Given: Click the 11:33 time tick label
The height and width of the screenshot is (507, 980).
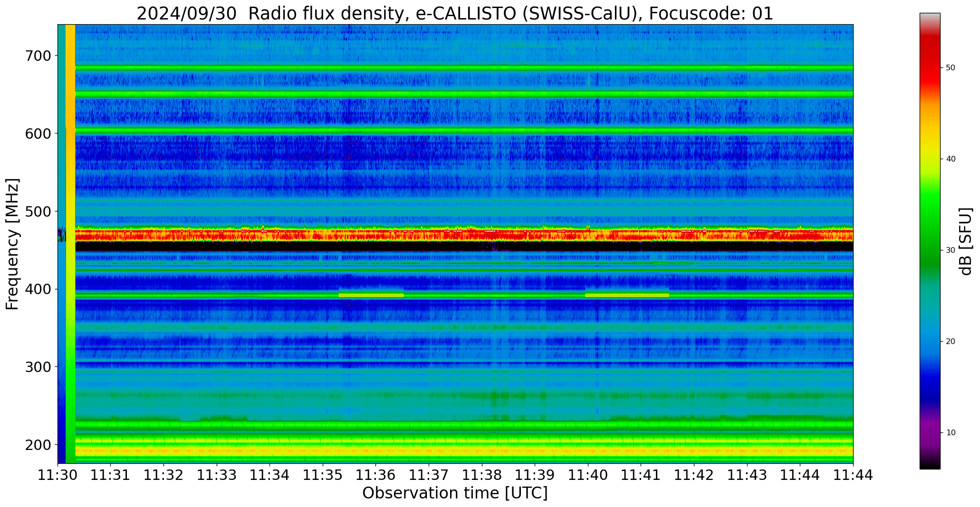Looking at the screenshot, I should point(217,475).
